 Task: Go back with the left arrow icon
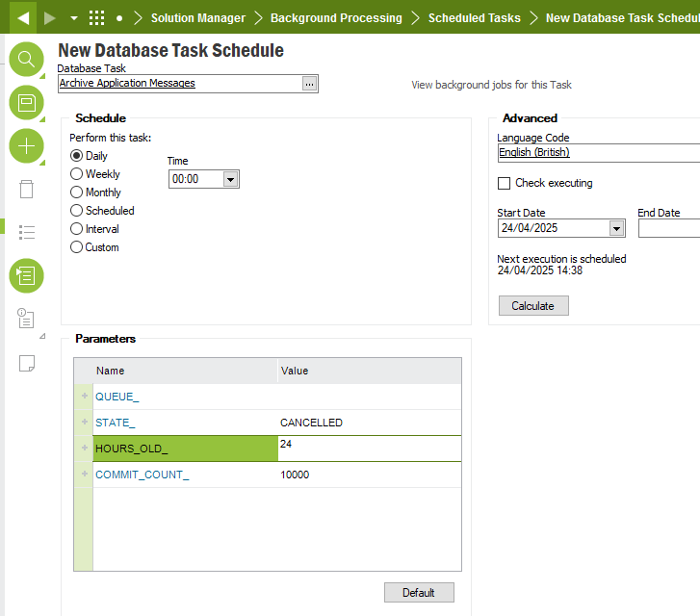(x=23, y=18)
